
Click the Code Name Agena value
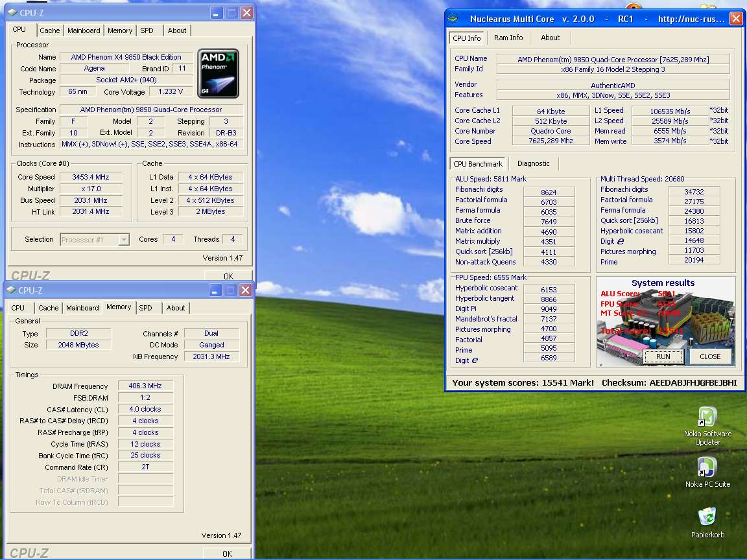[94, 69]
